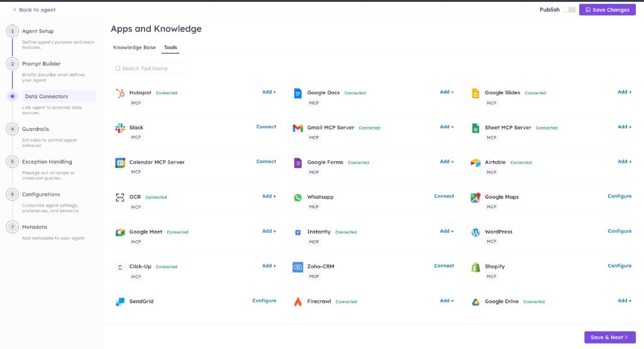The width and height of the screenshot is (644, 349).
Task: Click the Slack logo icon
Action: pyautogui.click(x=120, y=128)
